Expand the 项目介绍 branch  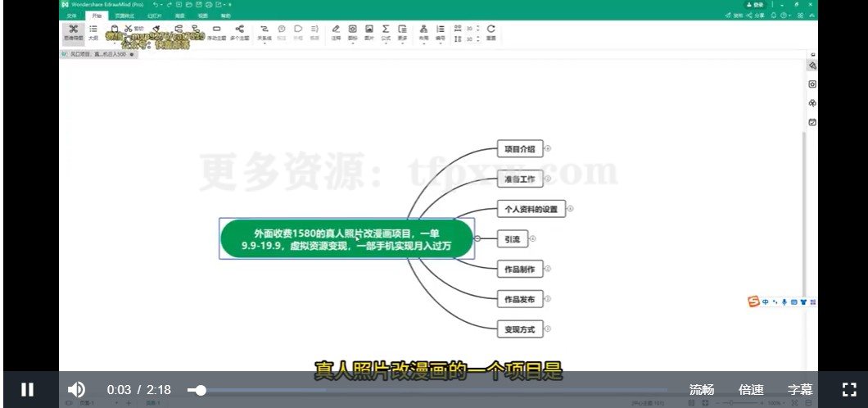pos(548,148)
